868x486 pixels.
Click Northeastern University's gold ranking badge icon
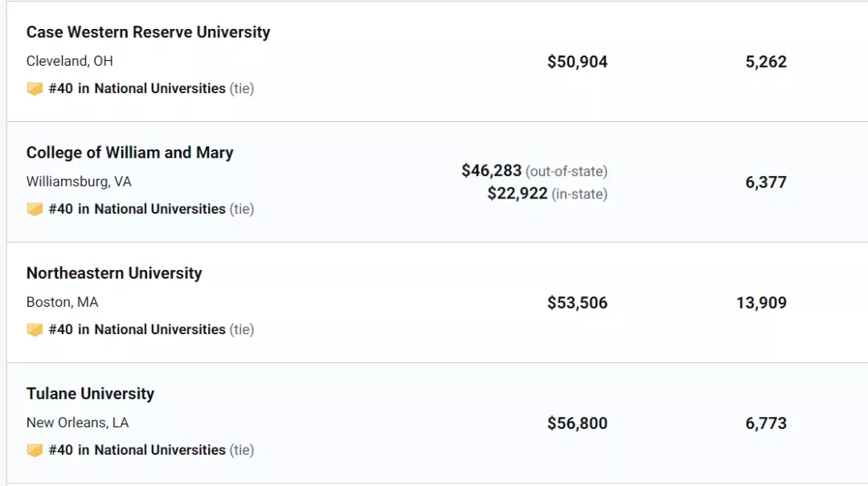click(35, 330)
